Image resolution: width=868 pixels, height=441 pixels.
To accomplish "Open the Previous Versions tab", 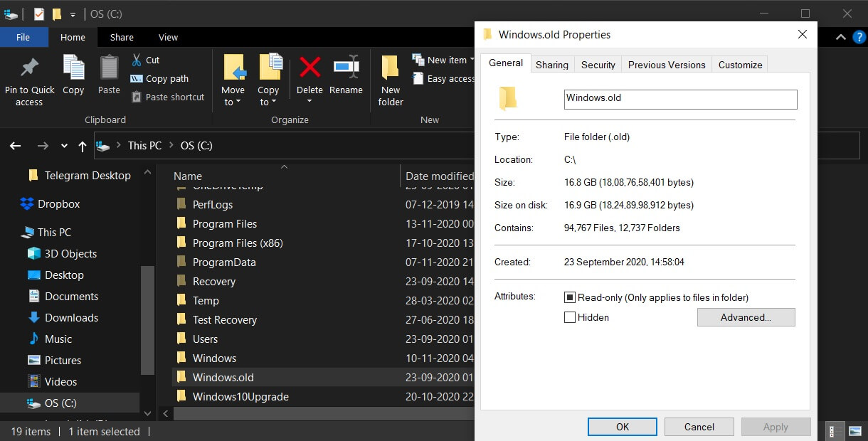I will click(x=667, y=65).
